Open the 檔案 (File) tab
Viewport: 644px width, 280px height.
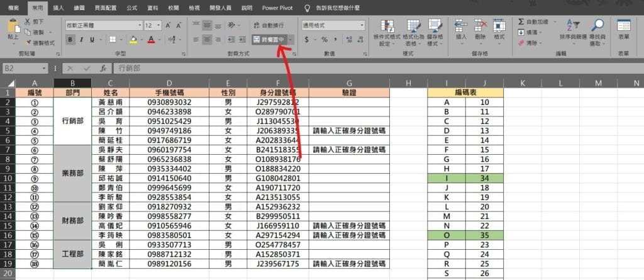point(14,8)
